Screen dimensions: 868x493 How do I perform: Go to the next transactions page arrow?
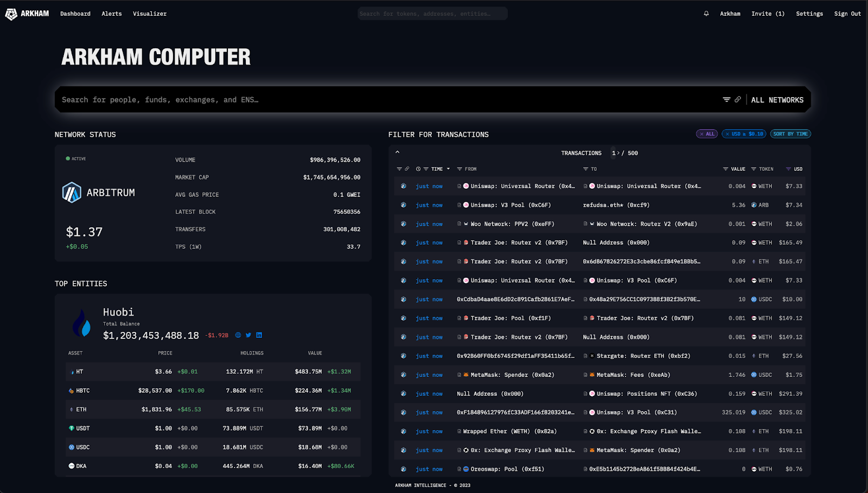tap(618, 153)
